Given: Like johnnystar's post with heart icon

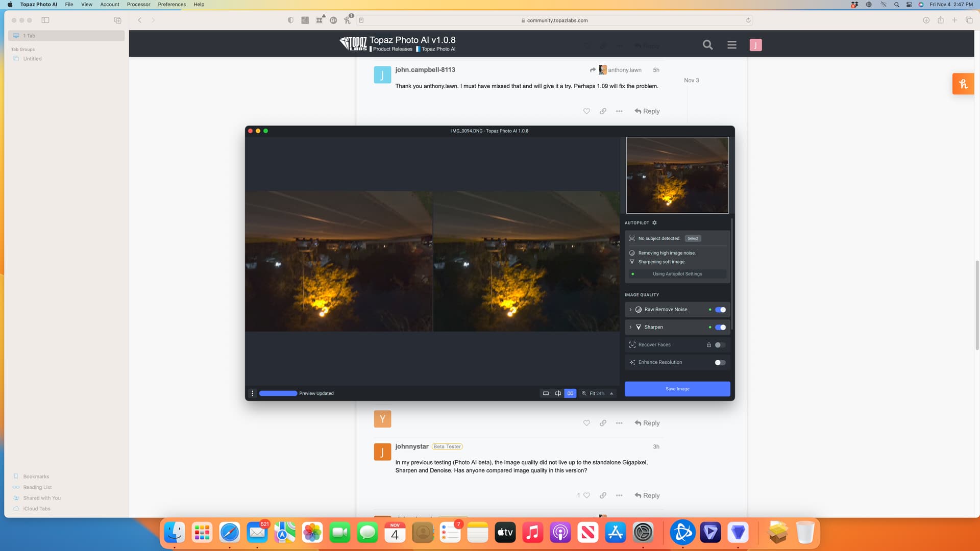Looking at the screenshot, I should (x=586, y=495).
